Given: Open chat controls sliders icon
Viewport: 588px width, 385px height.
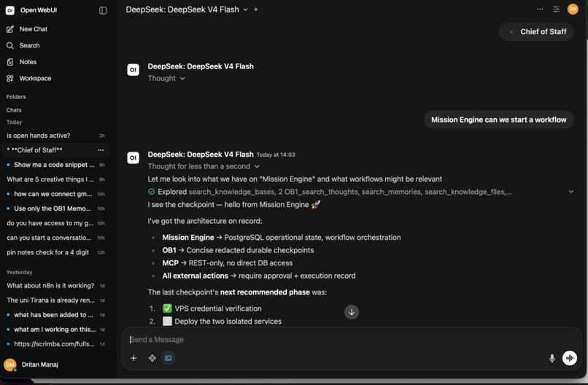Looking at the screenshot, I should click(x=557, y=9).
